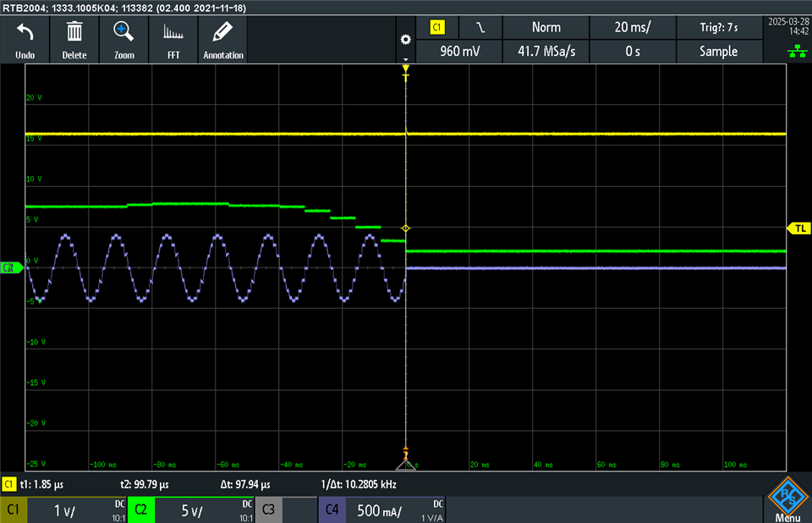Screen dimensions: 812x523
Task: Change the falling edge trigger slope
Action: tap(480, 27)
